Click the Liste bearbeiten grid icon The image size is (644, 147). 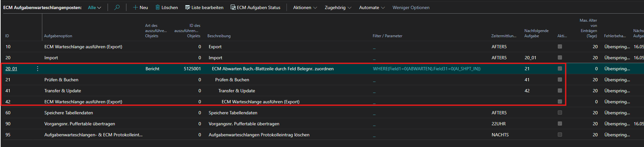(x=187, y=7)
